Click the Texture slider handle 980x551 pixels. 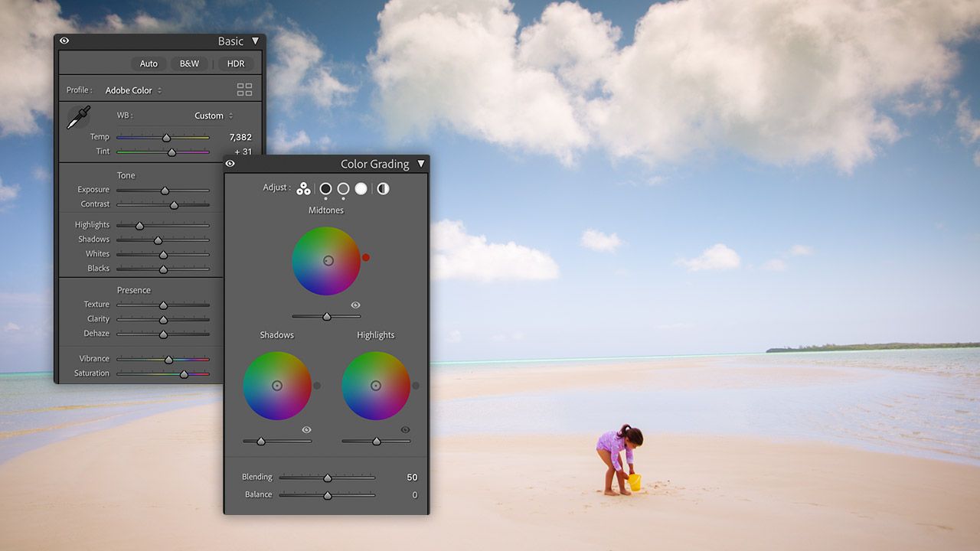(x=163, y=305)
